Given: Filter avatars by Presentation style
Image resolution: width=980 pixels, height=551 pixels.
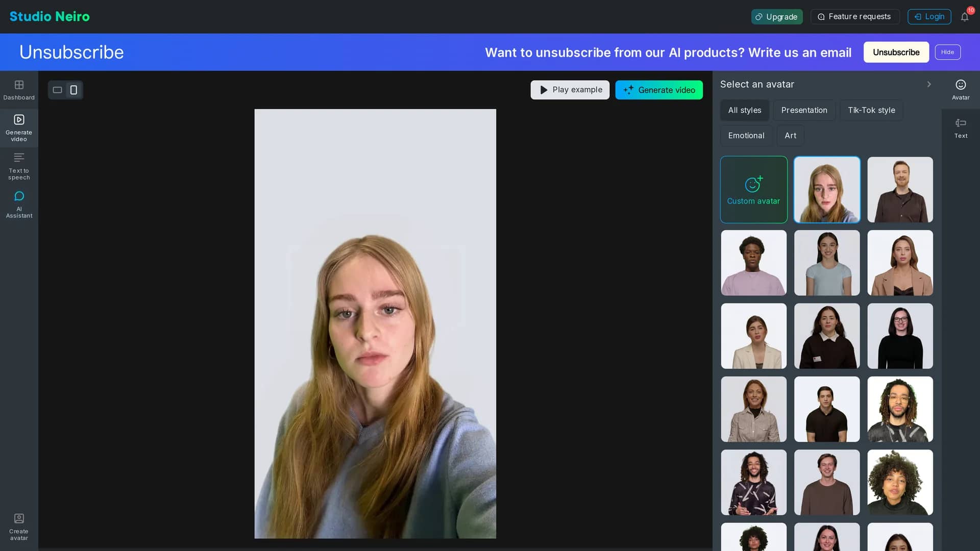Looking at the screenshot, I should [x=804, y=110].
